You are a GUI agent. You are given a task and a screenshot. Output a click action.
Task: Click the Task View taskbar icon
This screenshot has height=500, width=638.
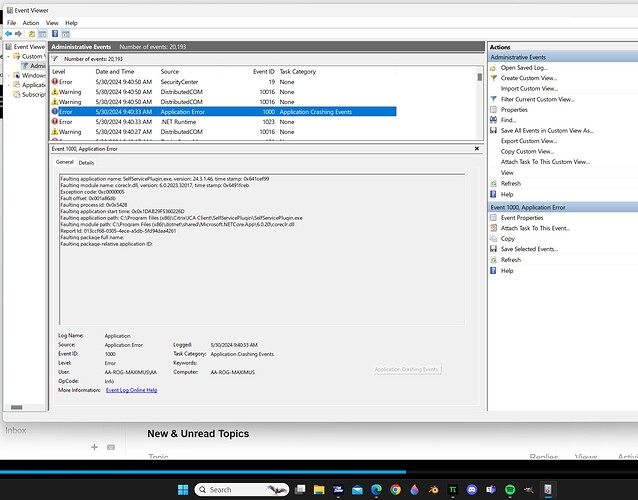[300, 489]
